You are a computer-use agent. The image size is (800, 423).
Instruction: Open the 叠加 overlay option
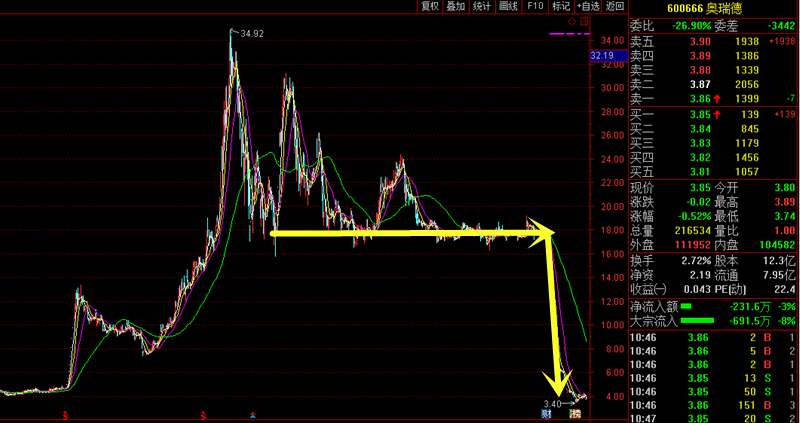[456, 6]
